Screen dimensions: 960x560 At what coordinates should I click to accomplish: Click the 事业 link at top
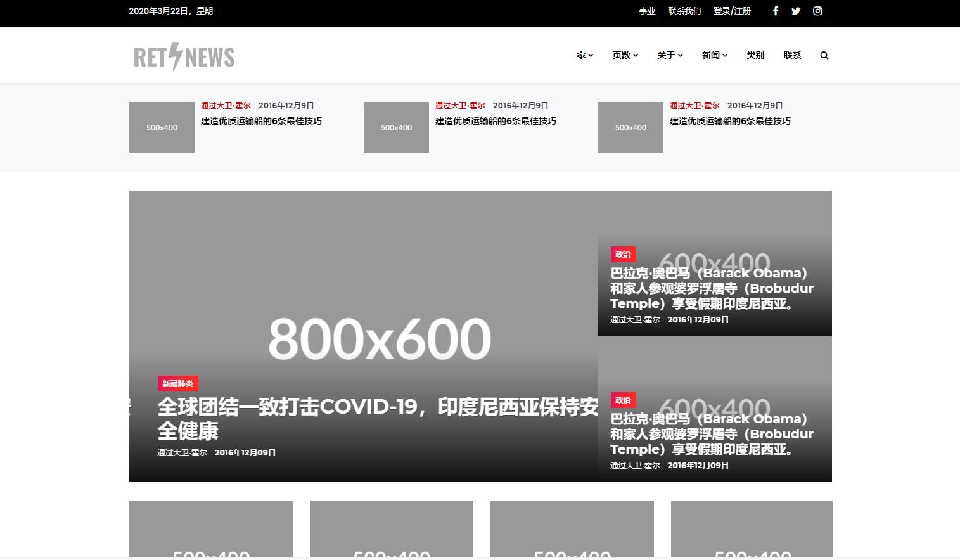point(647,11)
